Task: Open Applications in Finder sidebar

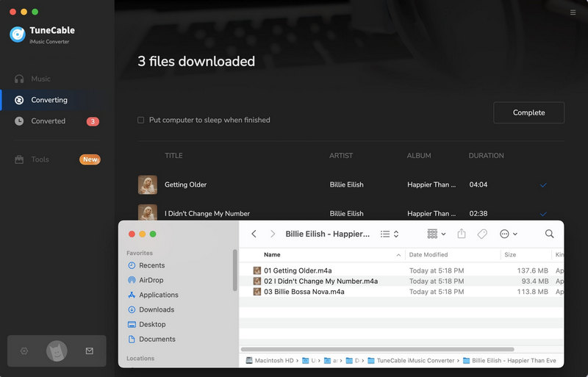Action: [158, 295]
